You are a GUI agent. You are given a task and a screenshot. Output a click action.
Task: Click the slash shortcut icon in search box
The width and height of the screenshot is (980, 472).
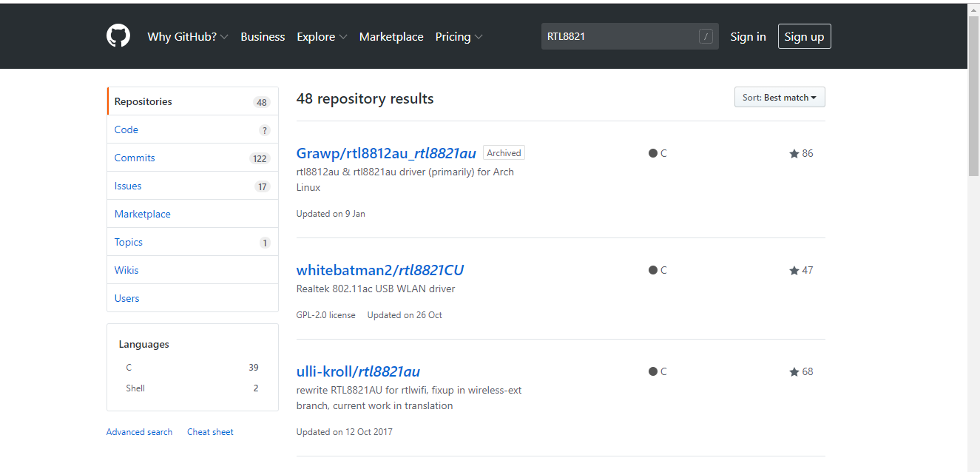pos(706,36)
